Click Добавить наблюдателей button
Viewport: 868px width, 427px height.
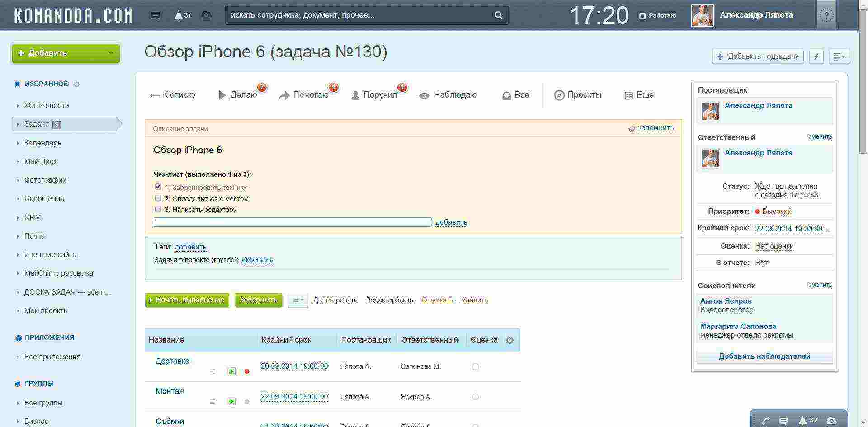[x=764, y=357]
